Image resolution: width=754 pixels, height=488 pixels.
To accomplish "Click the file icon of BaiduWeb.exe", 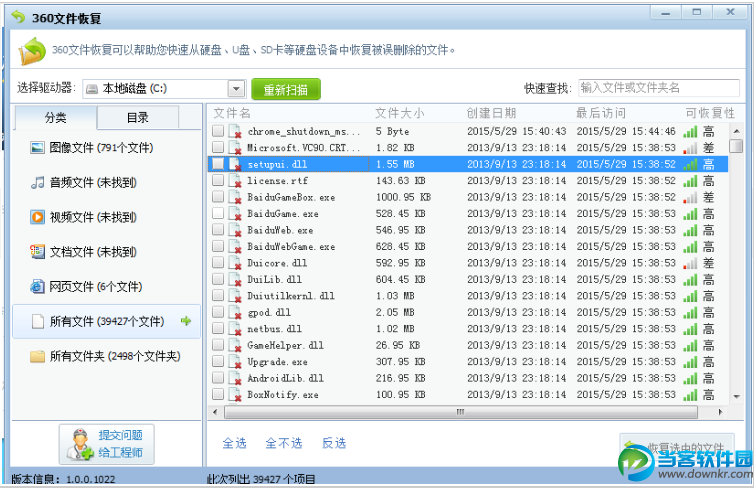I will point(235,230).
